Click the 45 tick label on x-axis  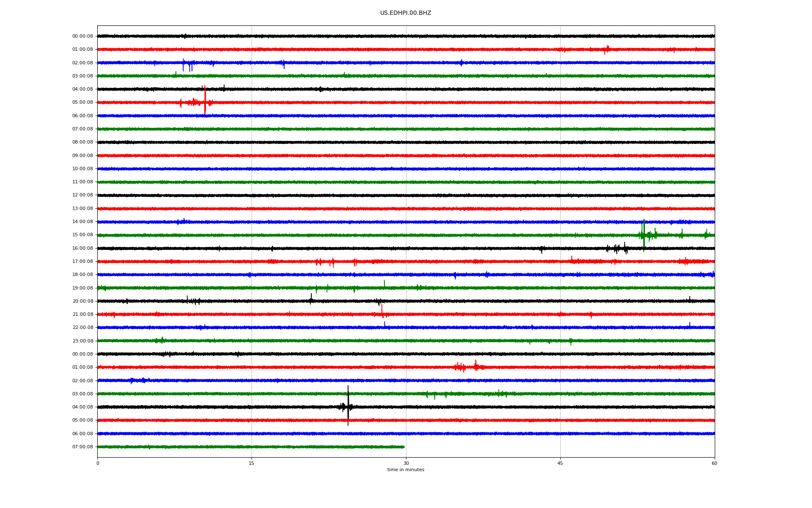pyautogui.click(x=560, y=463)
